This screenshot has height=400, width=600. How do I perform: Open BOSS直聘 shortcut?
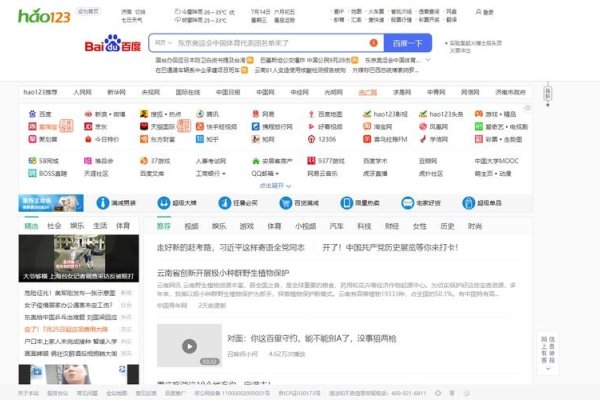[47, 173]
